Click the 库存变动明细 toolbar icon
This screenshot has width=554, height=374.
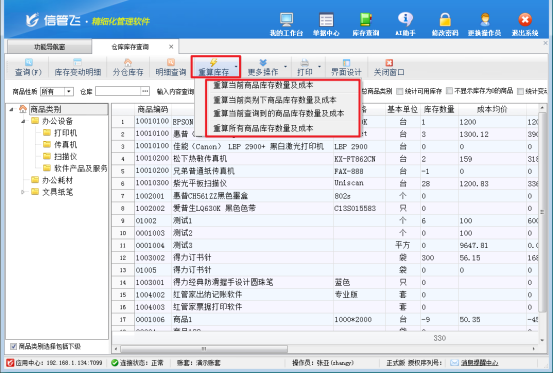click(x=78, y=67)
